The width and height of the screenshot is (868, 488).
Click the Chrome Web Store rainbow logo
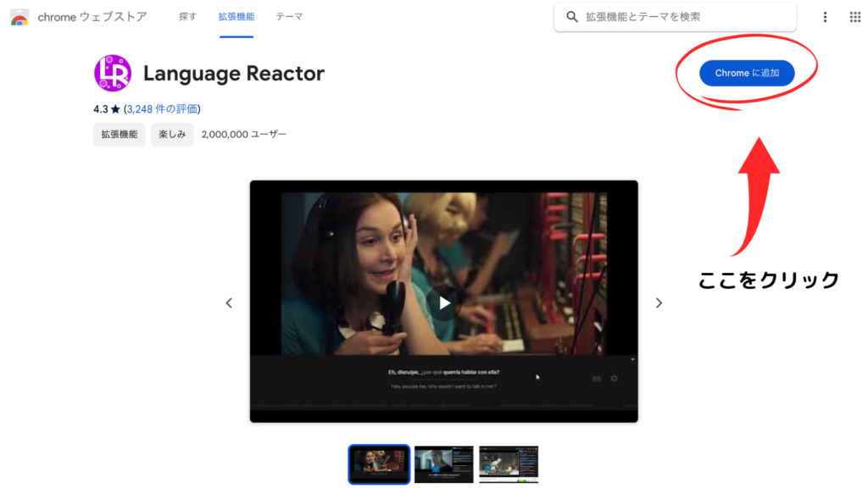point(19,17)
